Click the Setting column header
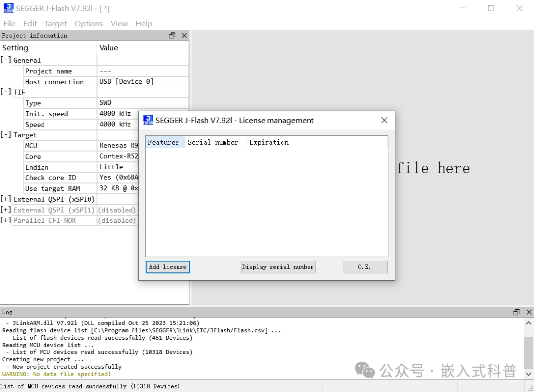 coord(48,47)
